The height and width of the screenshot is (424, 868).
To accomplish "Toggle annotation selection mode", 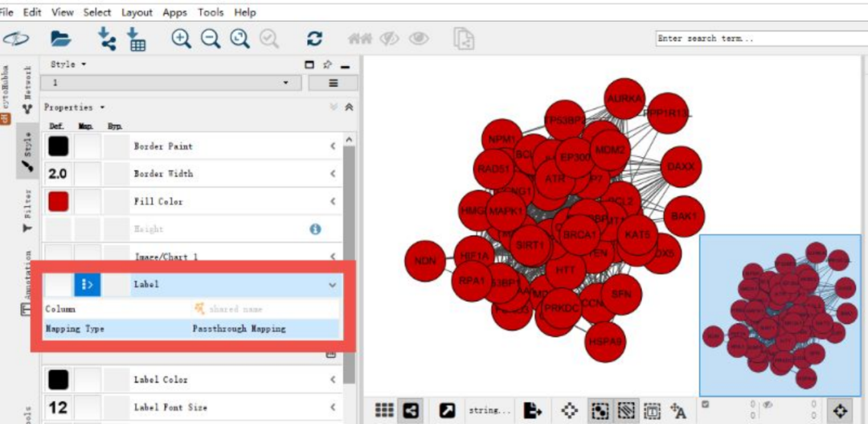I will (x=652, y=410).
